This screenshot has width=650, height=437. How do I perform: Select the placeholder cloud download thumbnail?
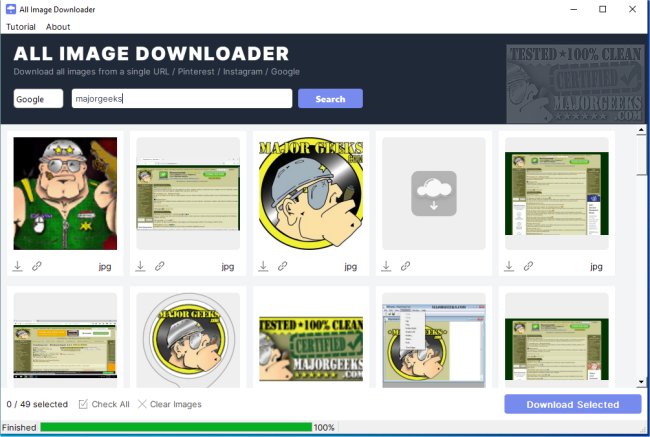pos(434,194)
